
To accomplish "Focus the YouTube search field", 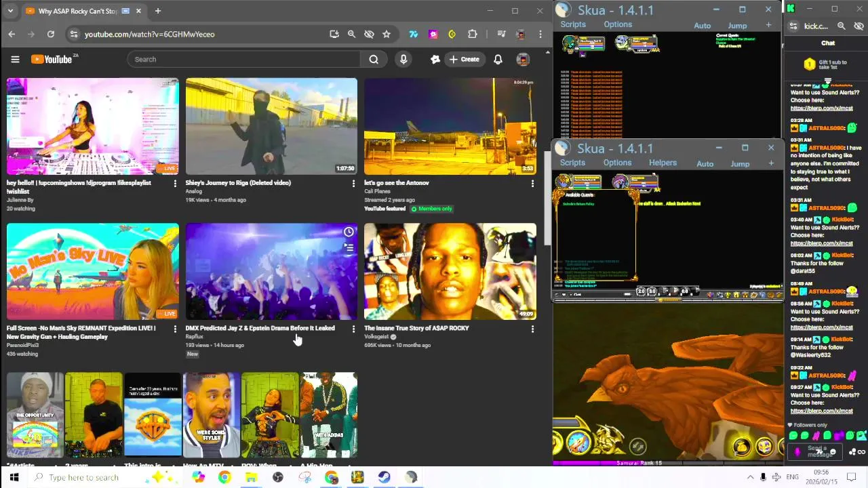I will pos(244,59).
